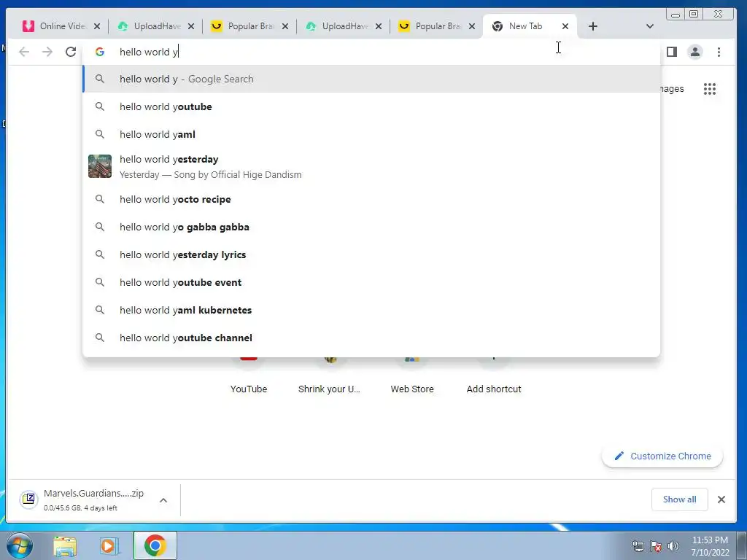Click the Images link at top right
747x560 pixels.
pos(672,88)
